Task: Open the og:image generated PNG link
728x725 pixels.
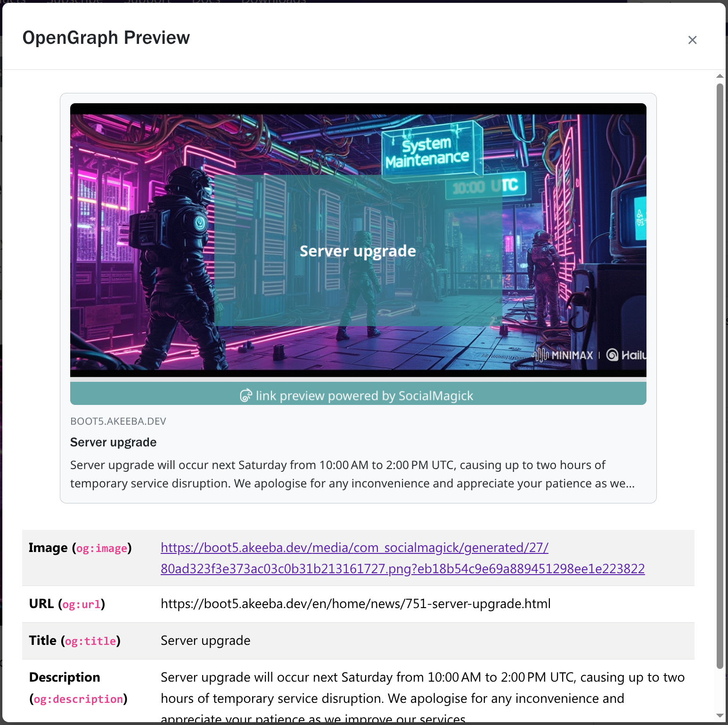Action: click(x=402, y=558)
